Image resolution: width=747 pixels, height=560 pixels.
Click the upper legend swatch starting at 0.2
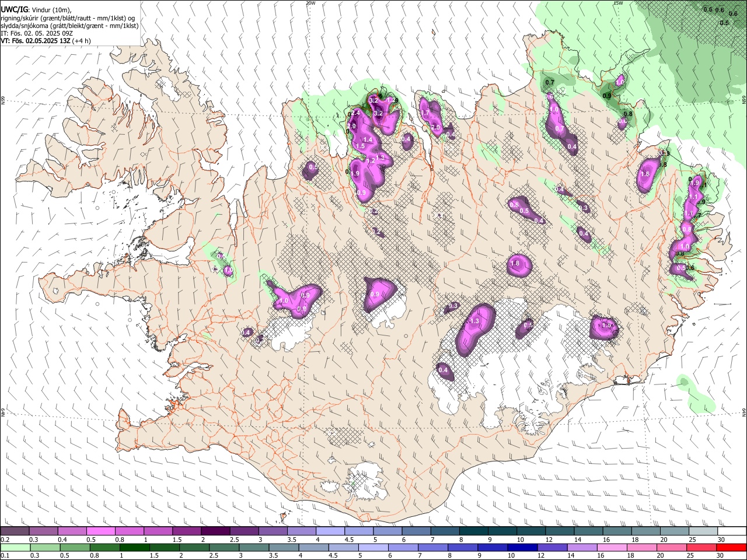(x=15, y=531)
